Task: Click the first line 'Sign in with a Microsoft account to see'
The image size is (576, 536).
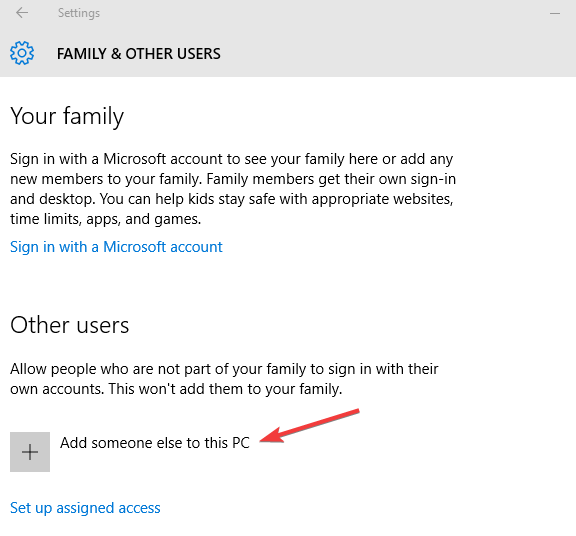Action: pyautogui.click(x=231, y=159)
